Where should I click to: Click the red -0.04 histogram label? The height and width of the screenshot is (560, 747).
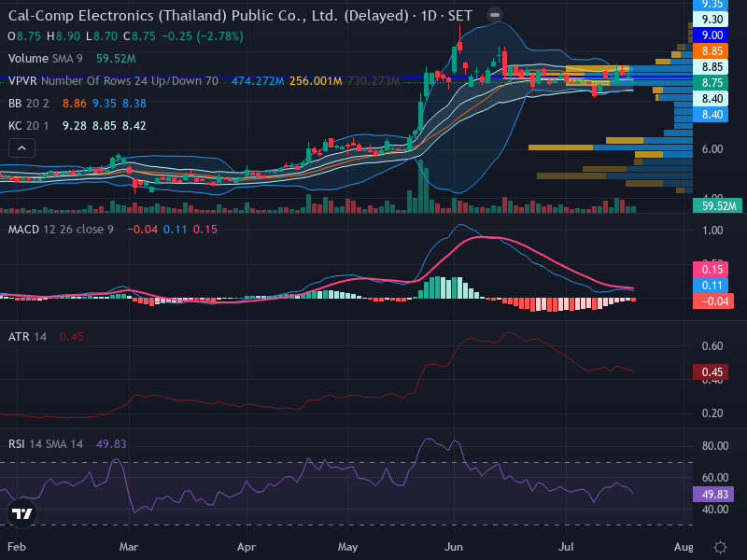[x=713, y=301]
